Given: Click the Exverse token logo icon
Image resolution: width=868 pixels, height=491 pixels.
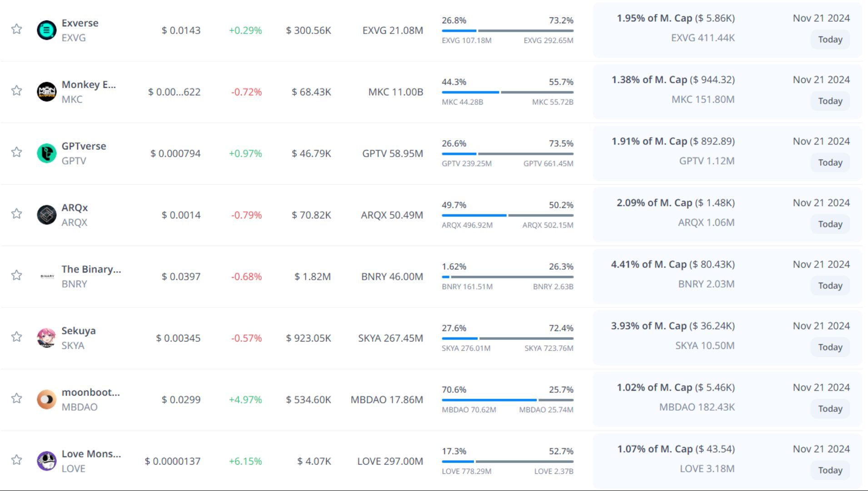Looking at the screenshot, I should coord(46,30).
